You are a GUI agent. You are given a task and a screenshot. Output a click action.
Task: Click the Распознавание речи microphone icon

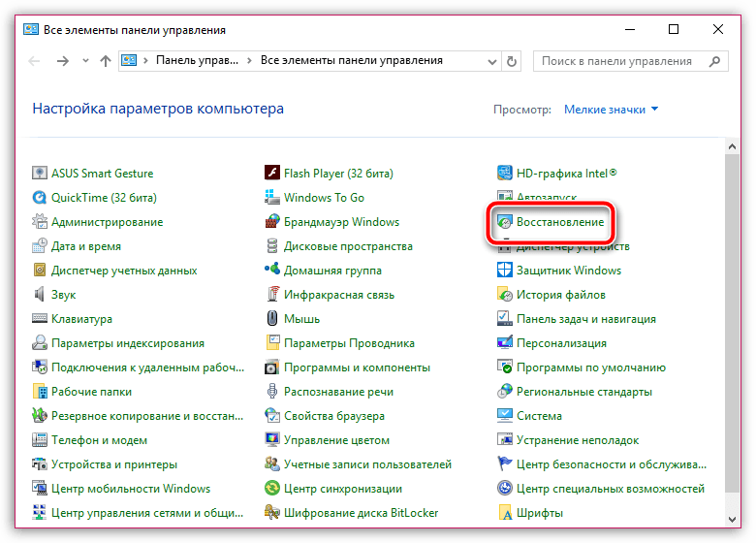click(x=272, y=391)
